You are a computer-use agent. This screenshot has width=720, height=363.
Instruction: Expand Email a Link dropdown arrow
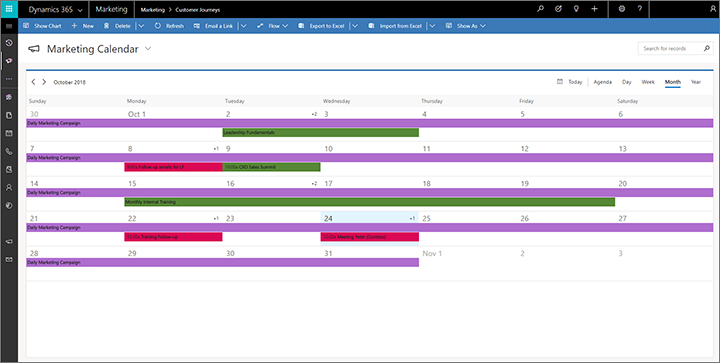coord(244,26)
